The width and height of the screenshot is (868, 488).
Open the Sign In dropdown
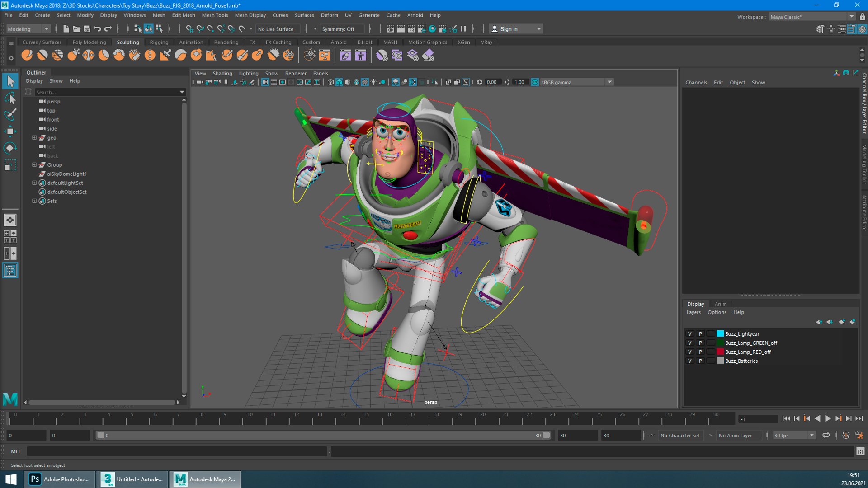click(516, 29)
